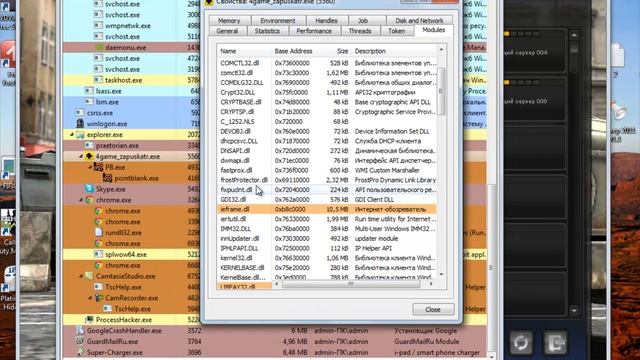
Task: Click the modules list horizontal scrollbar thumb
Action: coord(350,284)
